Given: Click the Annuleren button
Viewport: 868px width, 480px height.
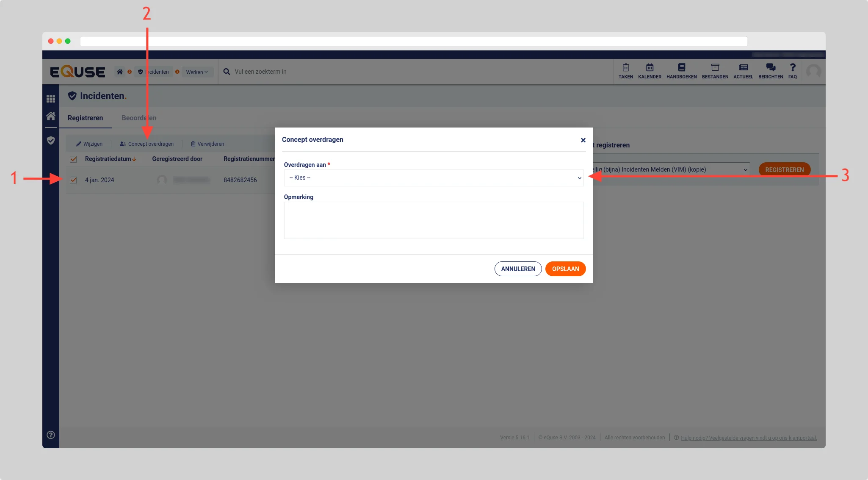Looking at the screenshot, I should click(x=518, y=269).
